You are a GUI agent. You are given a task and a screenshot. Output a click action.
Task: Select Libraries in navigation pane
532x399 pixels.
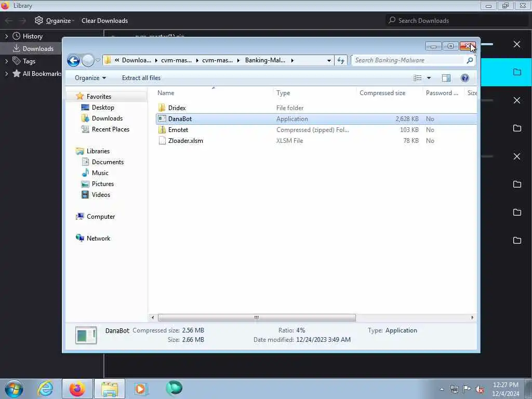pyautogui.click(x=98, y=151)
